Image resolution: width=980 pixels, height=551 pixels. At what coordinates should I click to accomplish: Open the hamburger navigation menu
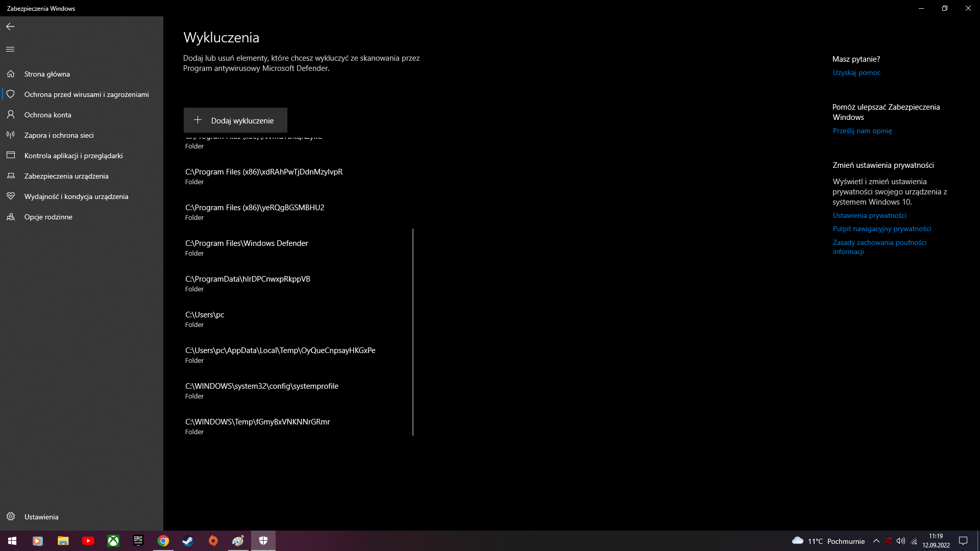[x=10, y=49]
